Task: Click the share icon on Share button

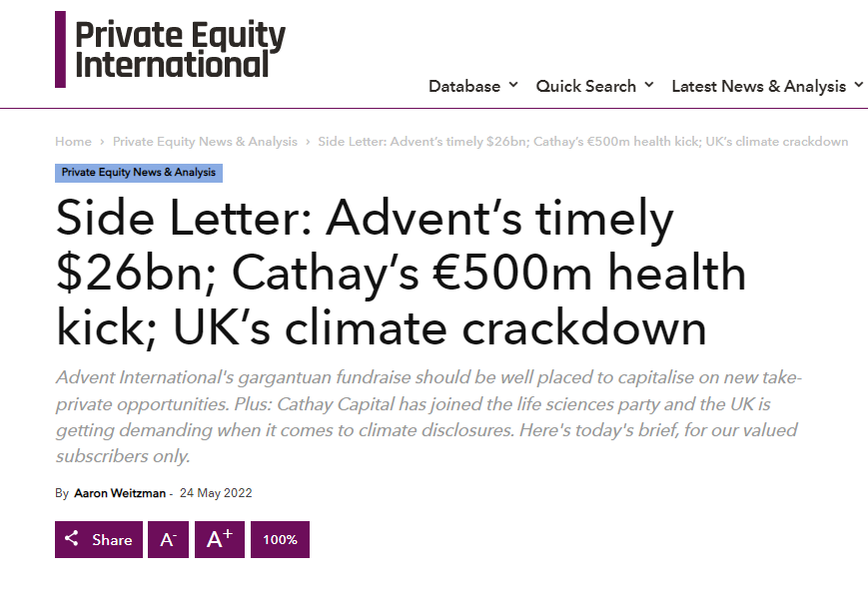Action: coord(71,538)
